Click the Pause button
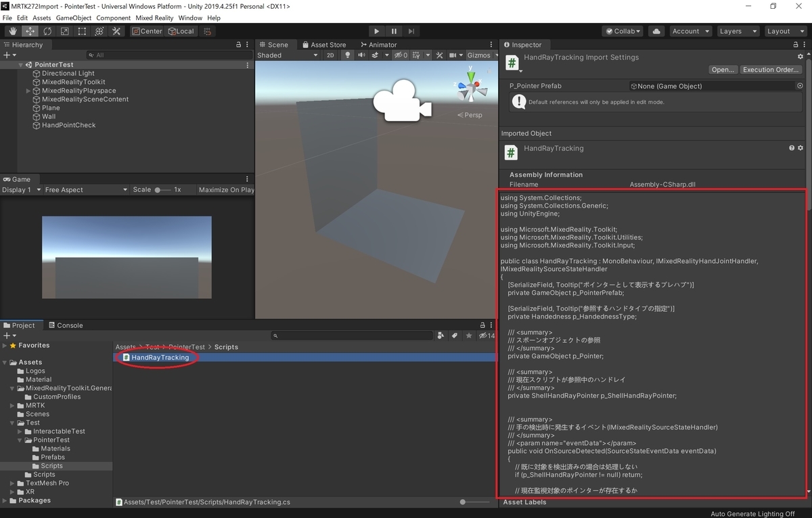812x518 pixels. [394, 31]
